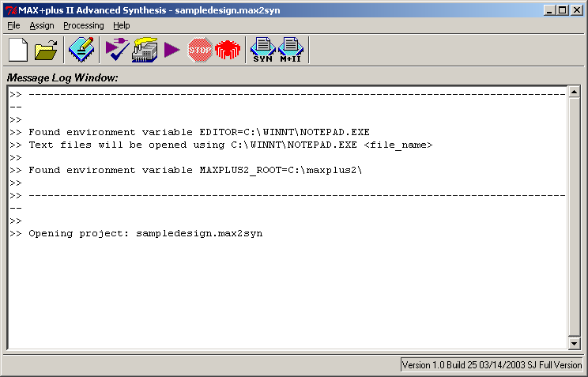The height and width of the screenshot is (377, 588).
Task: Open the Help menu
Action: click(x=122, y=25)
